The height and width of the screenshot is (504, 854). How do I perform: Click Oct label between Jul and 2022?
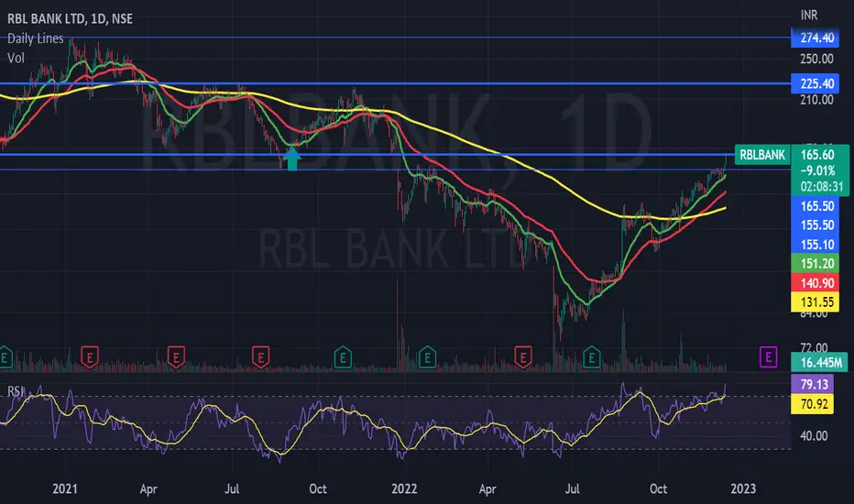(x=318, y=488)
